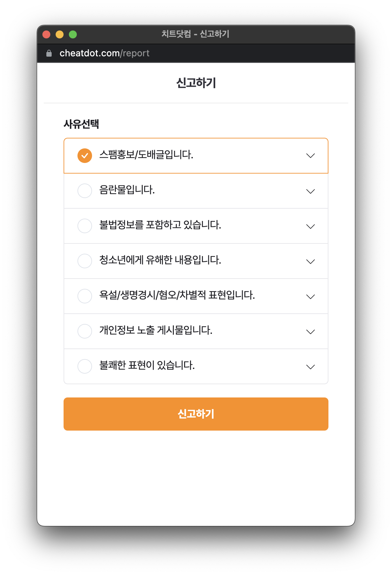This screenshot has width=392, height=575.
Task: Click the orange checkmark on spam option
Action: pos(85,156)
